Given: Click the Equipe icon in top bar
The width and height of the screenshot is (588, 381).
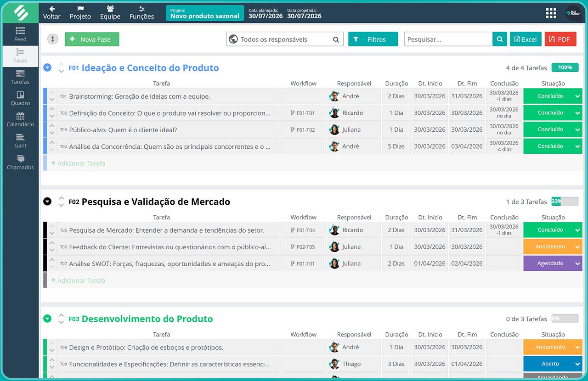Looking at the screenshot, I should point(110,12).
